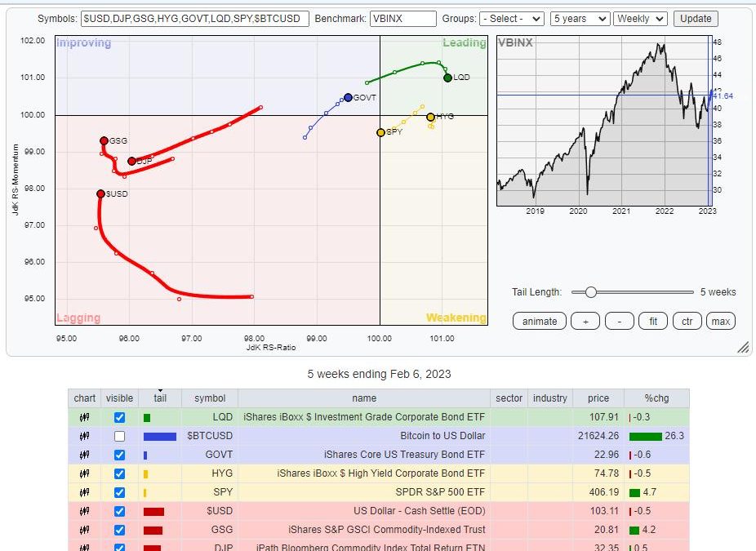This screenshot has height=551, width=756.
Task: Open chart icon for $USD row
Action: click(x=84, y=512)
